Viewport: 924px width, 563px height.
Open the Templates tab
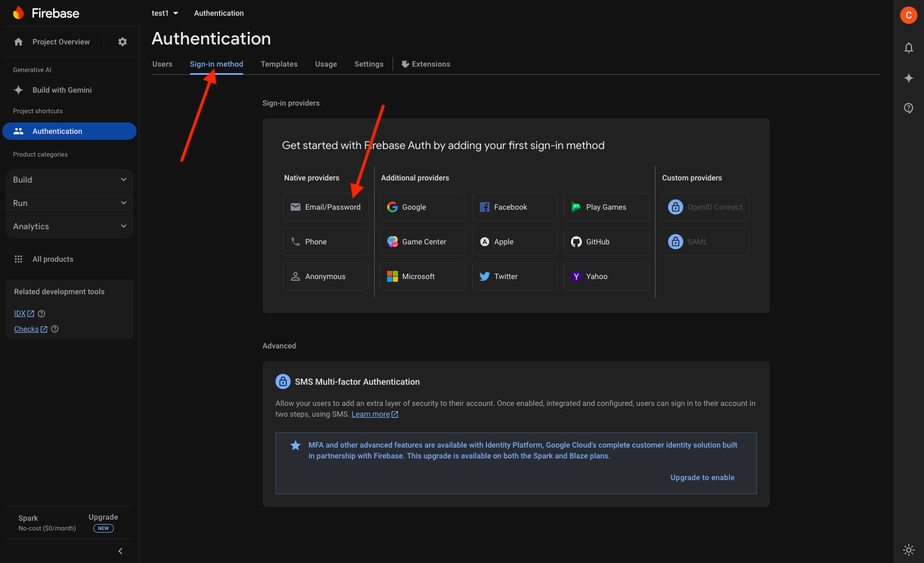(x=279, y=64)
